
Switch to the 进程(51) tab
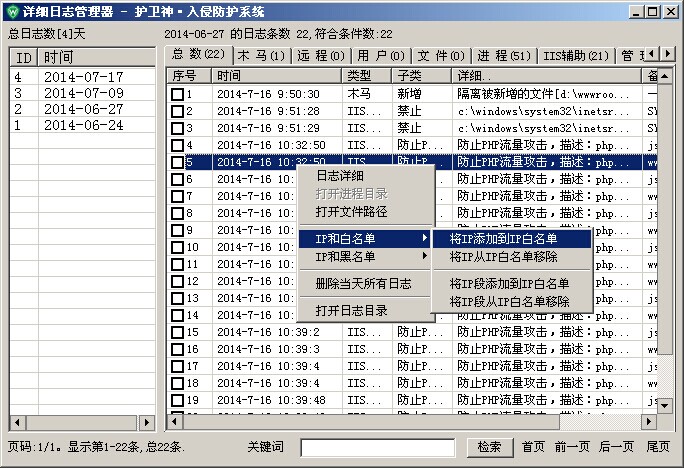click(504, 56)
